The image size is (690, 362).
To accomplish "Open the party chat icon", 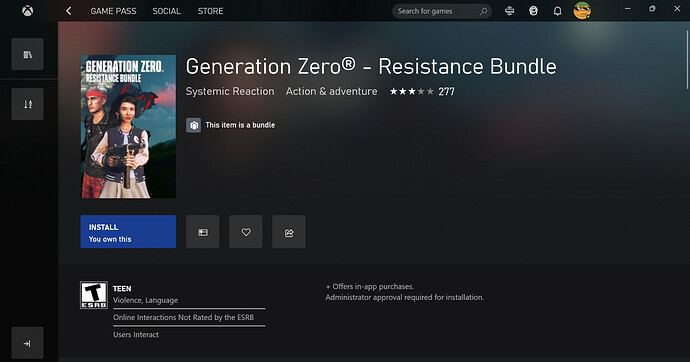I will click(533, 11).
